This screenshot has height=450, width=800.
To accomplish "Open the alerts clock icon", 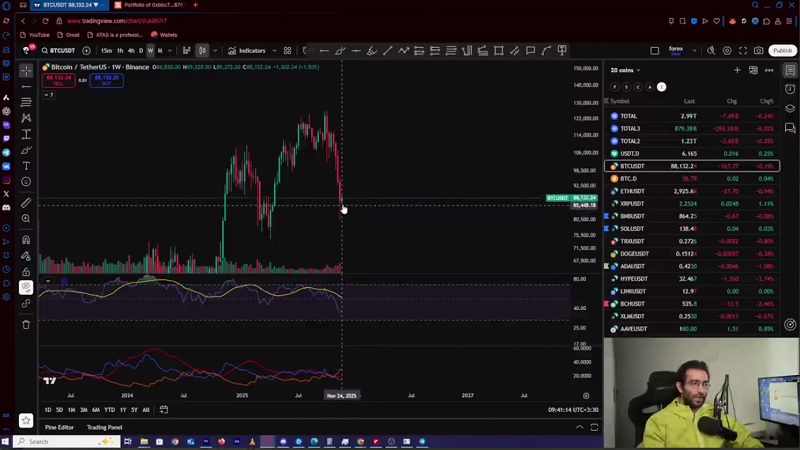I will (790, 88).
